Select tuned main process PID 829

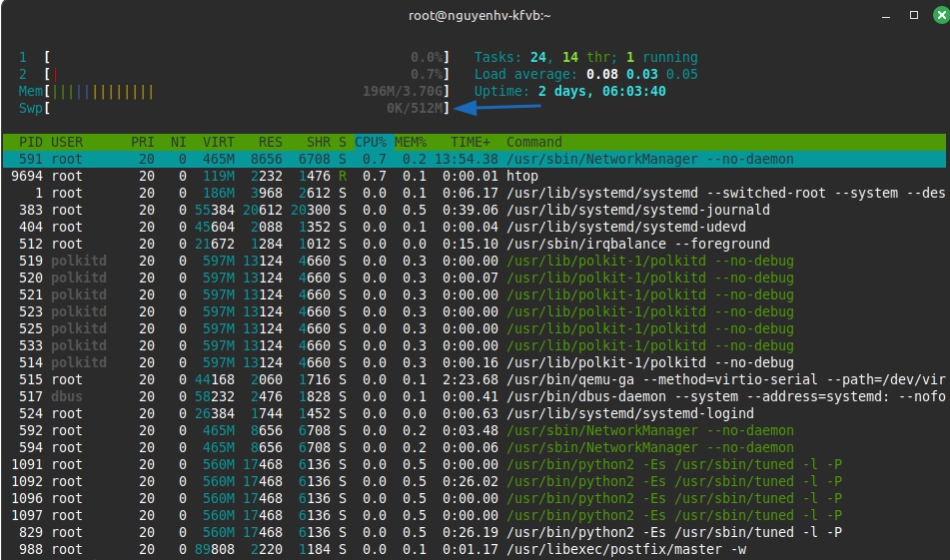474,532
